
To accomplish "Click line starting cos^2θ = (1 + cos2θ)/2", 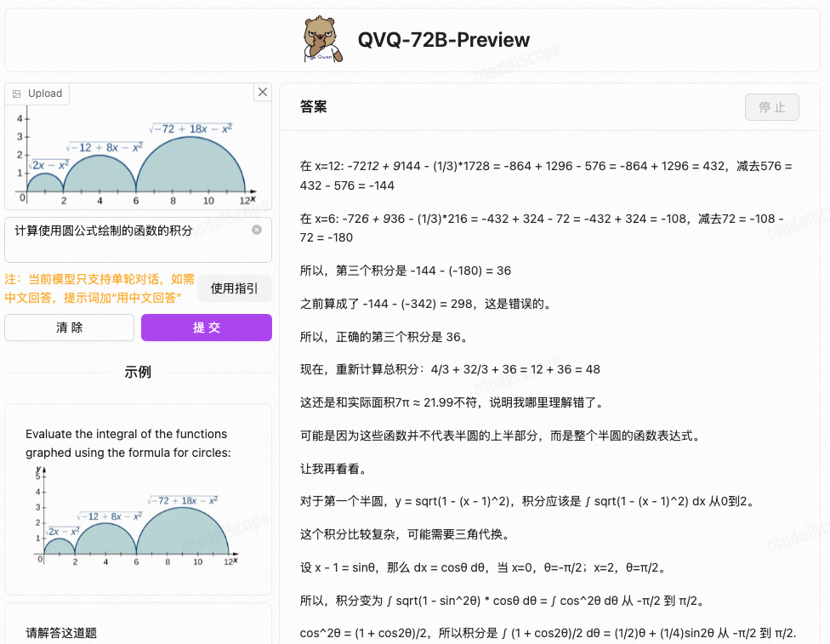I will [x=549, y=634].
